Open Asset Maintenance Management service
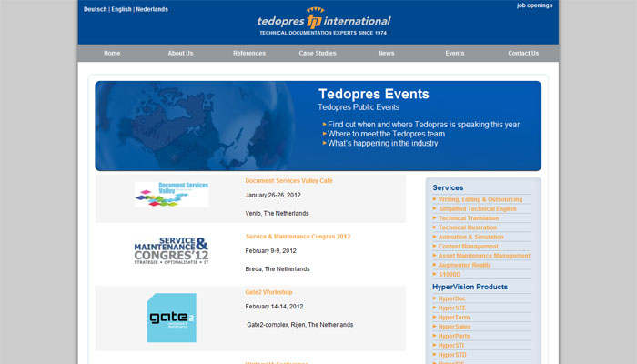Screen dimensions: 637x364 pos(484,256)
